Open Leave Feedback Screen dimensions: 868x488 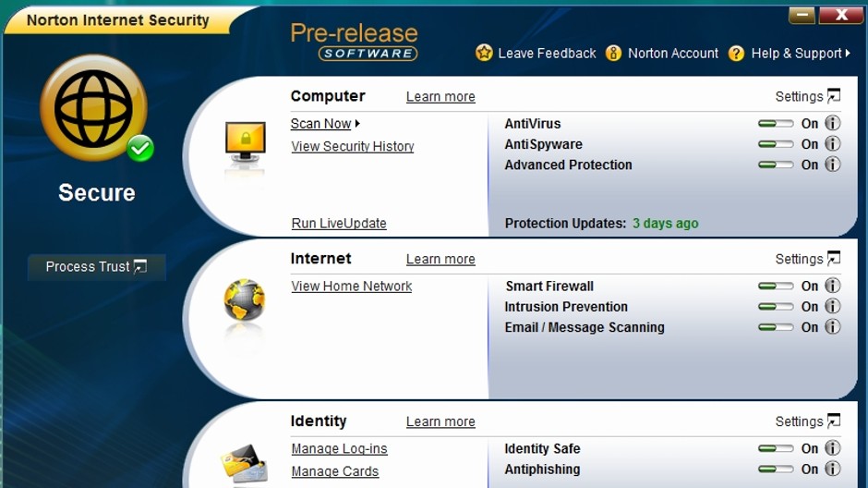tap(547, 54)
